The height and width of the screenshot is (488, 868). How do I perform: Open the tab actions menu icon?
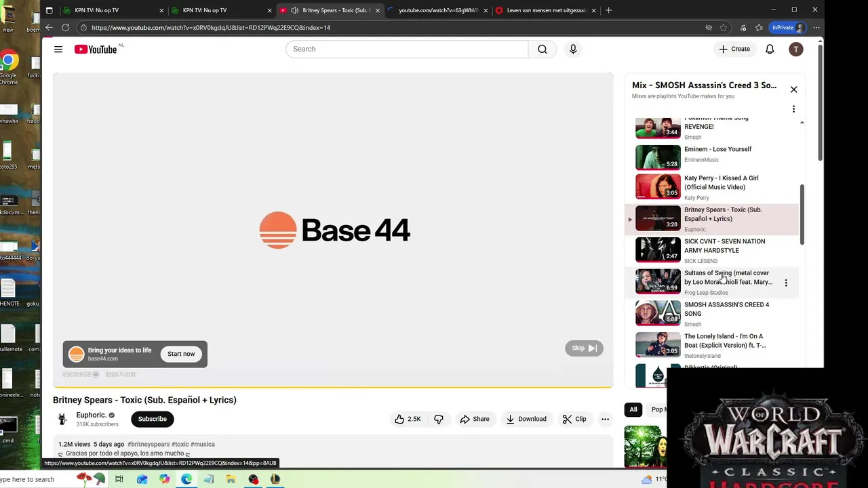click(49, 10)
